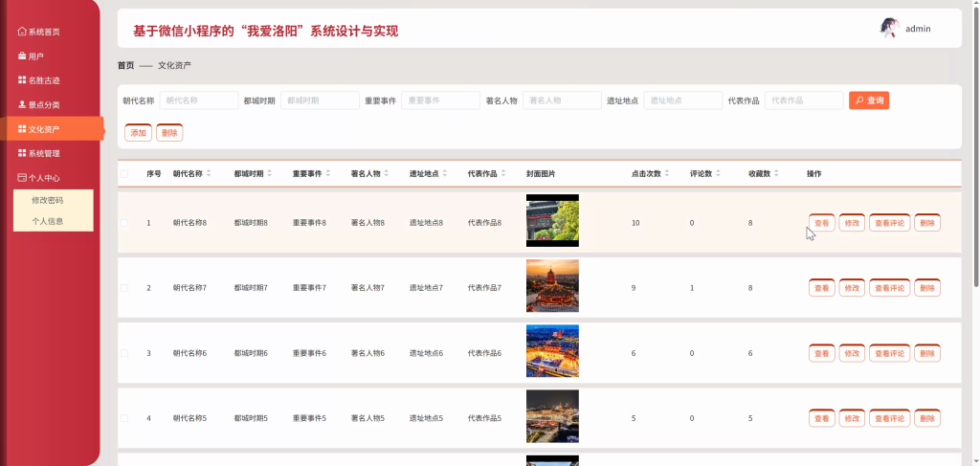Image resolution: width=980 pixels, height=466 pixels.
Task: Click the grid icon beside 名胜古迹
Action: pyautogui.click(x=22, y=80)
